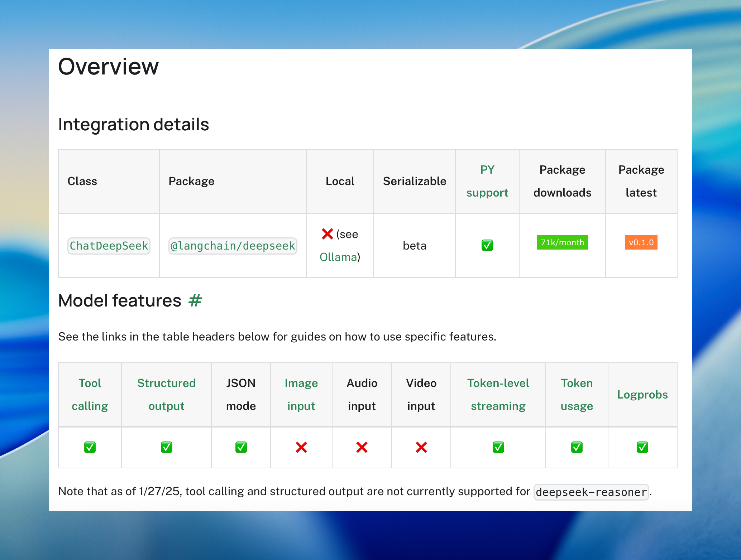Open the Logprobs guide link
Image resolution: width=741 pixels, height=560 pixels.
click(x=642, y=395)
